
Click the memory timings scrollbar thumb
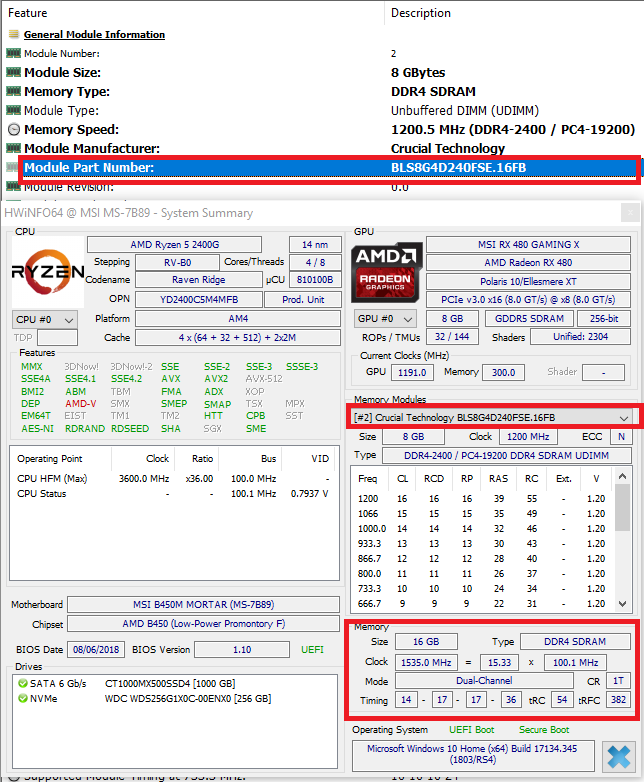click(x=623, y=508)
